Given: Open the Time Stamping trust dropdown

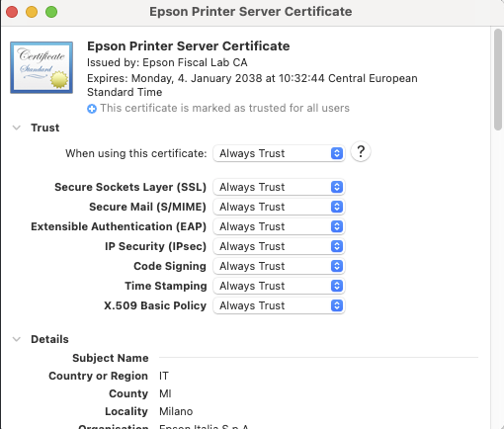Looking at the screenshot, I should (x=279, y=286).
